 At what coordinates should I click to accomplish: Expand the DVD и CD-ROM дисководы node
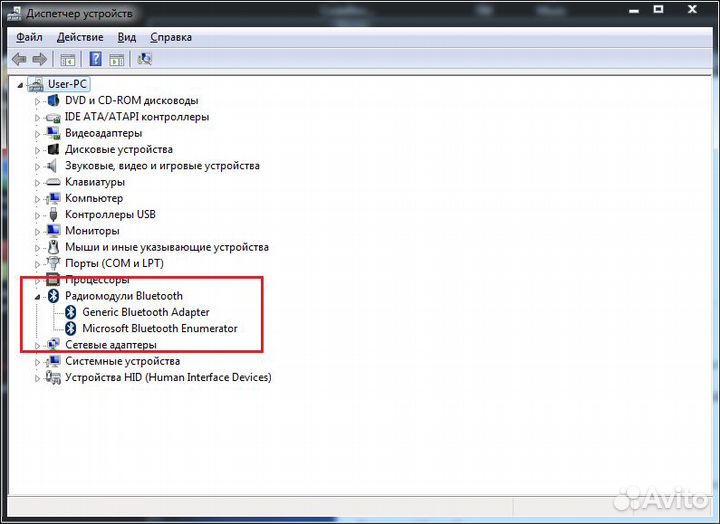39,101
